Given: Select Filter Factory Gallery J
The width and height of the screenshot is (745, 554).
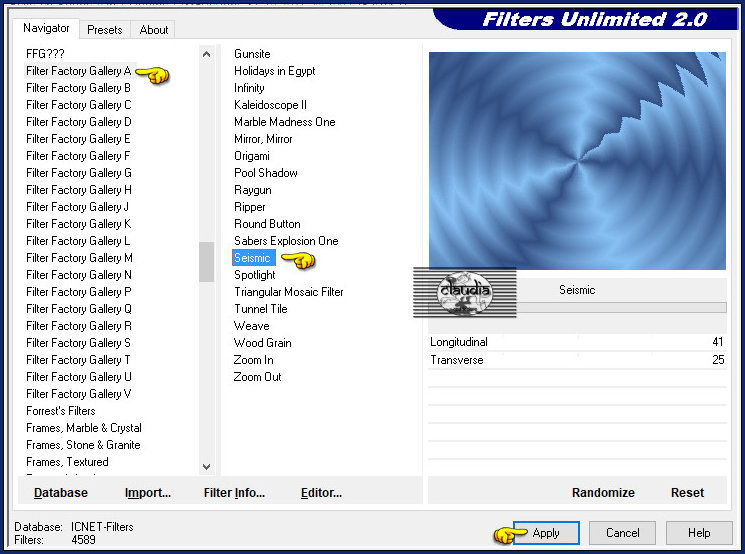Looking at the screenshot, I should pyautogui.click(x=77, y=207).
